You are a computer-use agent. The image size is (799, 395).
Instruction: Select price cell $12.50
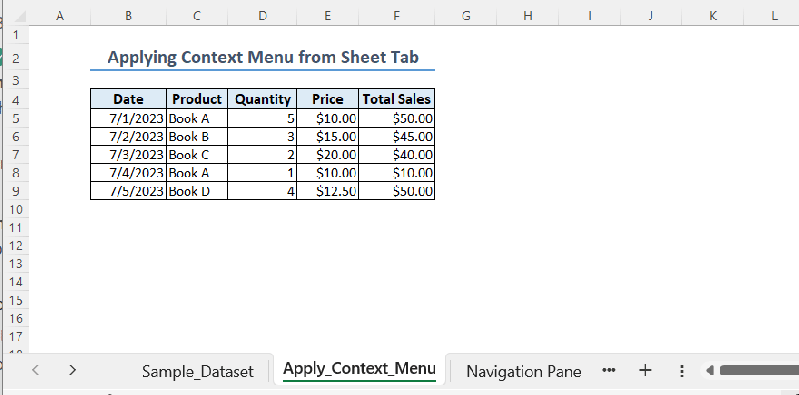(328, 191)
